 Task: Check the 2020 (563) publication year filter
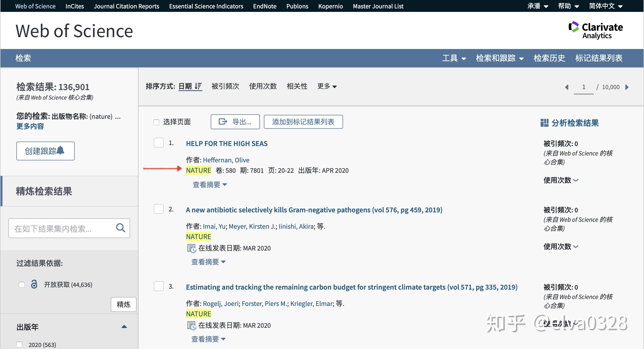pyautogui.click(x=19, y=345)
